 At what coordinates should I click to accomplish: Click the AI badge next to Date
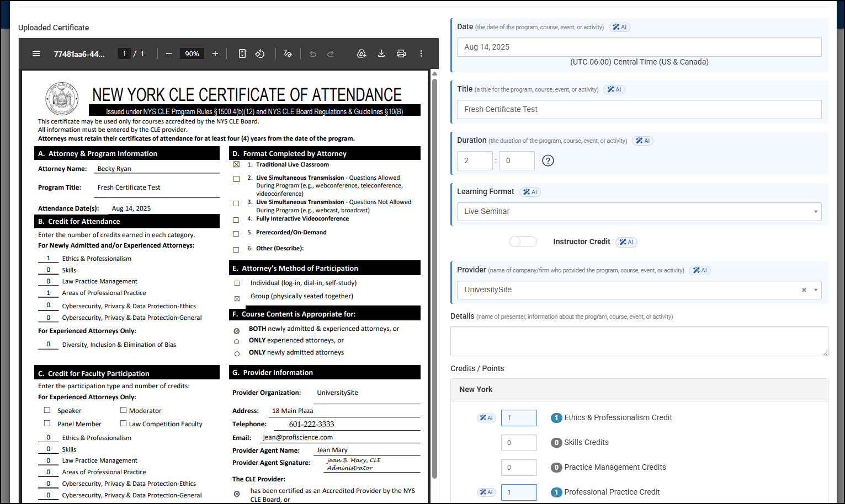[x=619, y=27]
